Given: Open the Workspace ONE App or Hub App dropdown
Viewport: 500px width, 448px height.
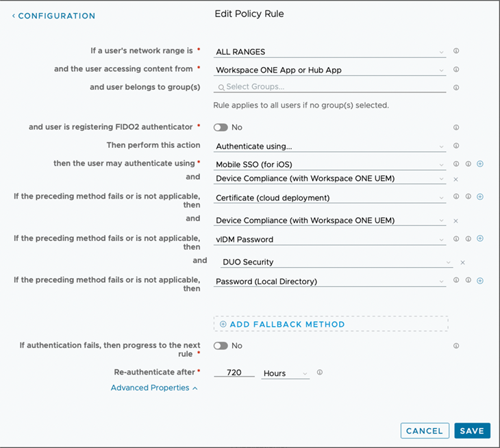Looking at the screenshot, I should [329, 70].
